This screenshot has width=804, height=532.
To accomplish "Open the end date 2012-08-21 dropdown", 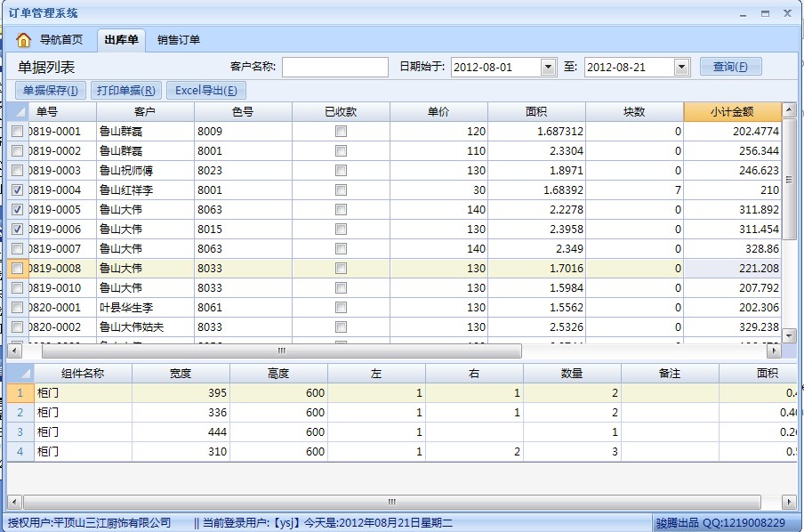I will pyautogui.click(x=681, y=68).
